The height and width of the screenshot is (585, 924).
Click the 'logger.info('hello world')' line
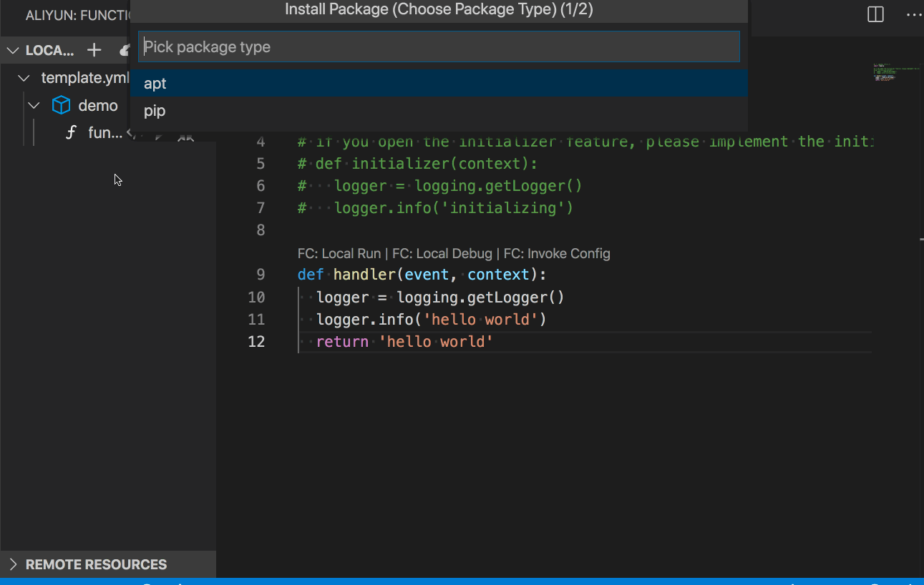tap(432, 319)
